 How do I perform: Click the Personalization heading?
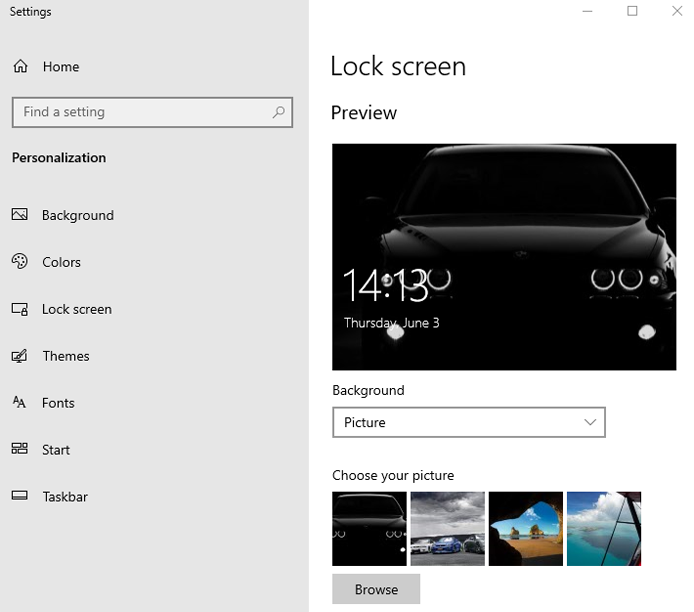[x=59, y=158]
